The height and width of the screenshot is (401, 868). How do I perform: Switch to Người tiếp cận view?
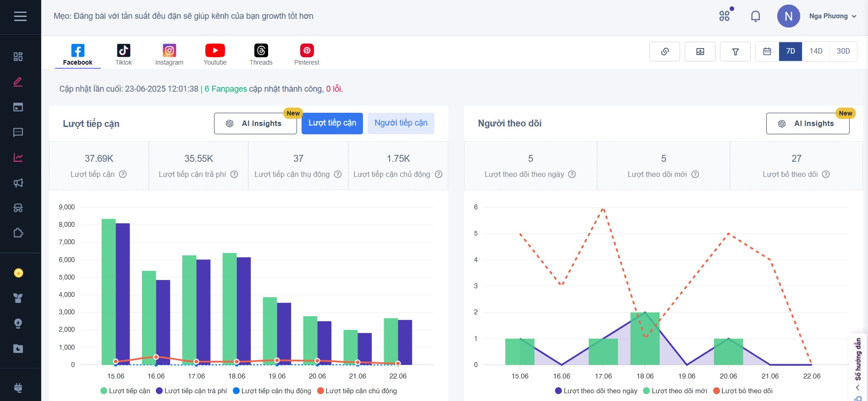click(401, 123)
